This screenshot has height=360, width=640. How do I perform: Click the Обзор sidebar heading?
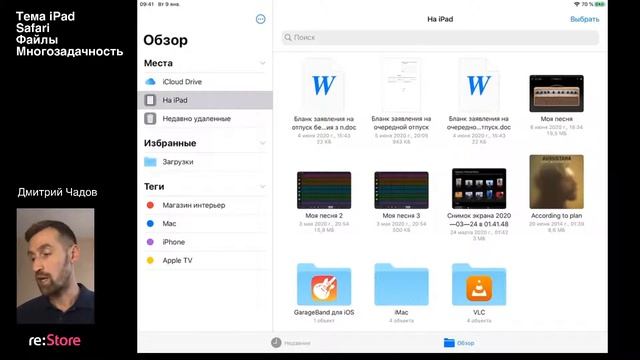[165, 40]
